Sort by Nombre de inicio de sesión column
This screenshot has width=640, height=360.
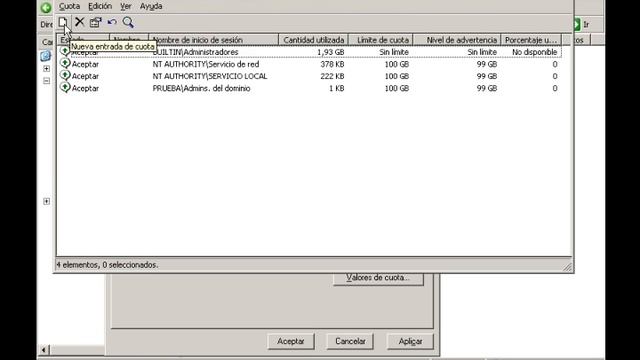tap(213, 40)
